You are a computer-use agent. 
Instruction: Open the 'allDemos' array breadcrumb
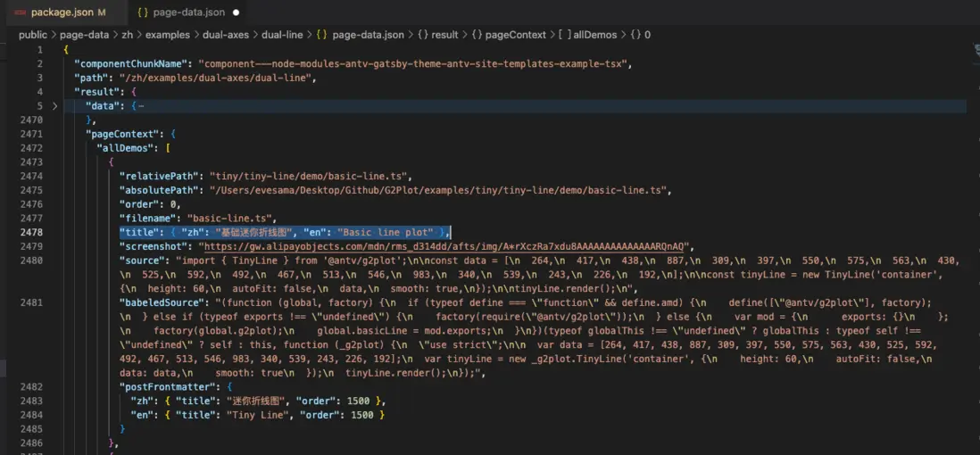point(595,35)
